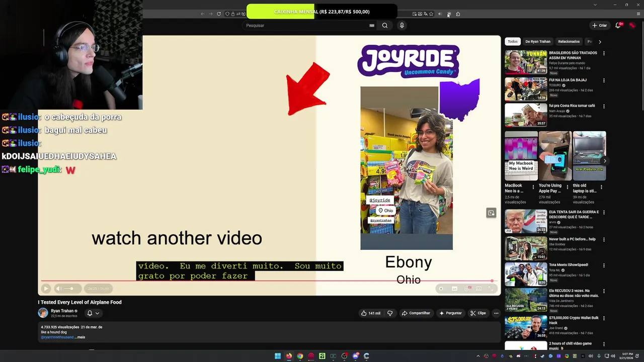Toggle subtitles in the player
644x362 pixels.
[454, 289]
